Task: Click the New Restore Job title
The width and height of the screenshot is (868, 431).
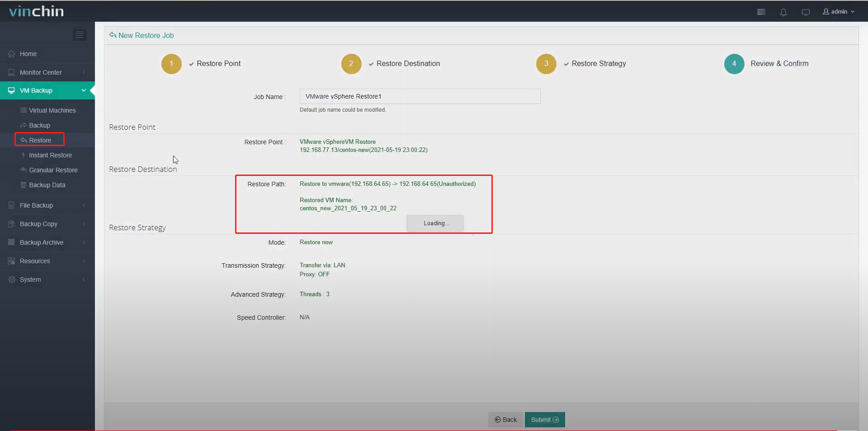Action: click(x=146, y=35)
